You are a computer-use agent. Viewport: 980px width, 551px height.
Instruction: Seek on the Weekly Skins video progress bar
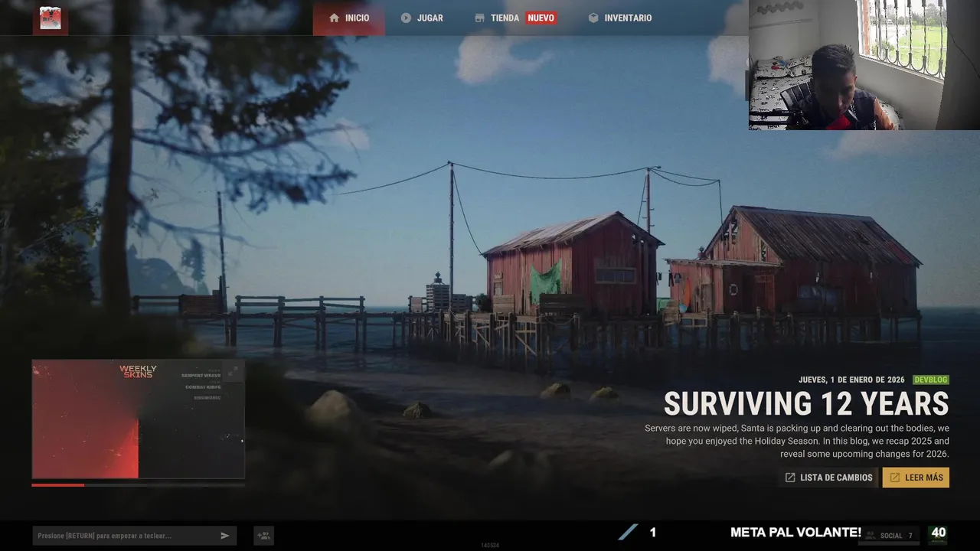pos(138,484)
